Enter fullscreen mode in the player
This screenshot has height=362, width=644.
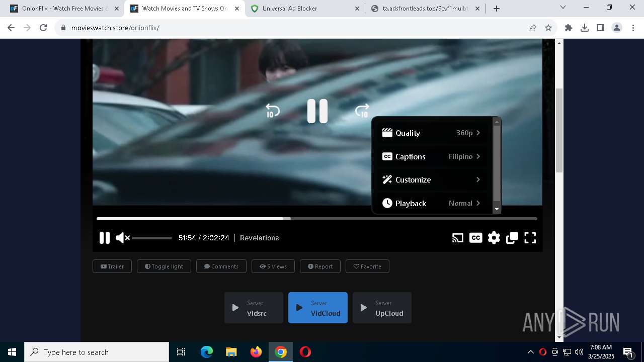pyautogui.click(x=530, y=238)
